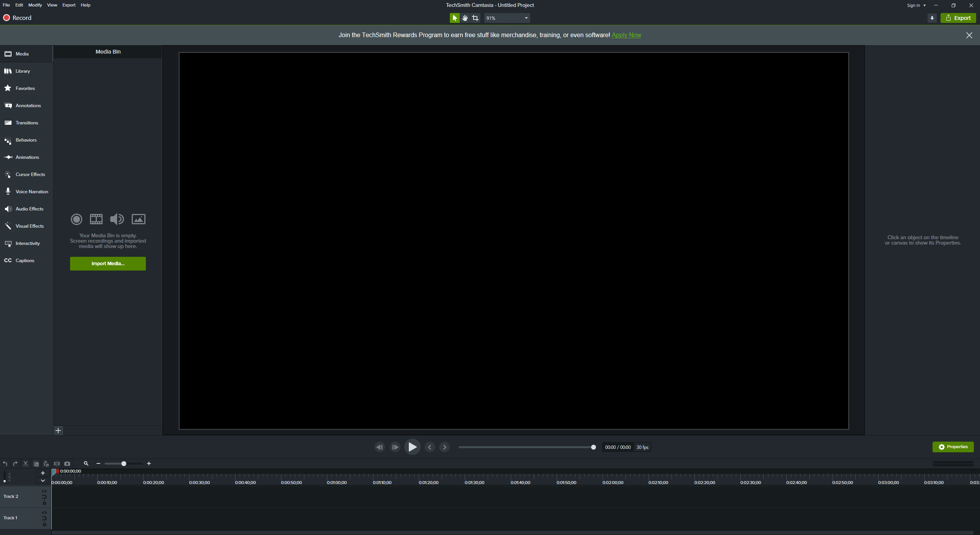The height and width of the screenshot is (535, 980).
Task: Activate the canvas Crop tool
Action: point(475,18)
